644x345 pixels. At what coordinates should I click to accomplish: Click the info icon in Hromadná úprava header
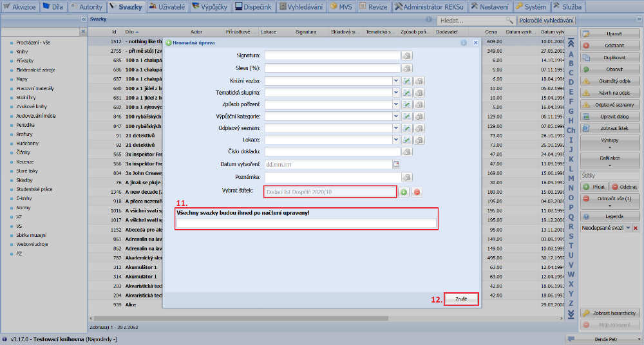(x=463, y=42)
